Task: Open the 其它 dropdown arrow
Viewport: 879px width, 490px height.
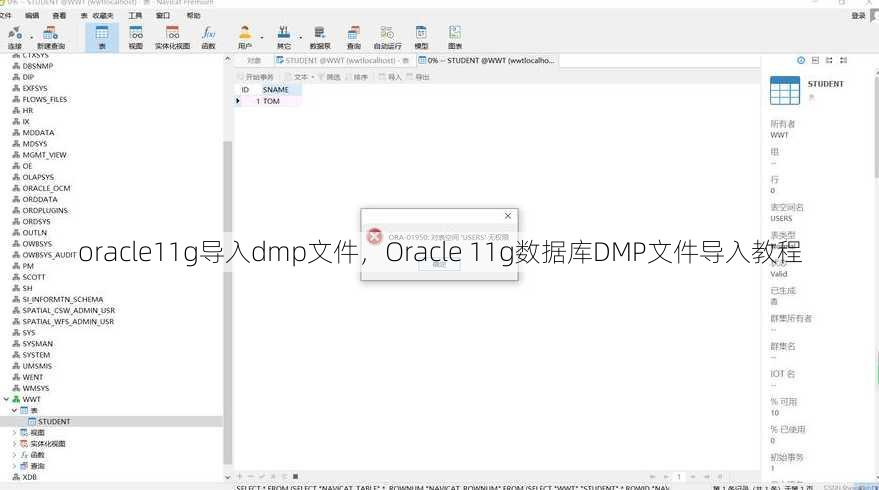Action: [x=300, y=38]
